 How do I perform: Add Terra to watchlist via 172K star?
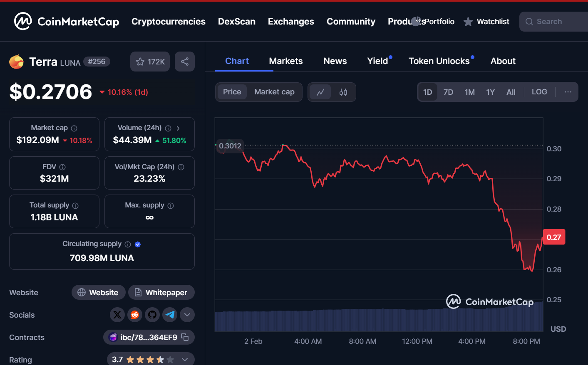(x=150, y=62)
